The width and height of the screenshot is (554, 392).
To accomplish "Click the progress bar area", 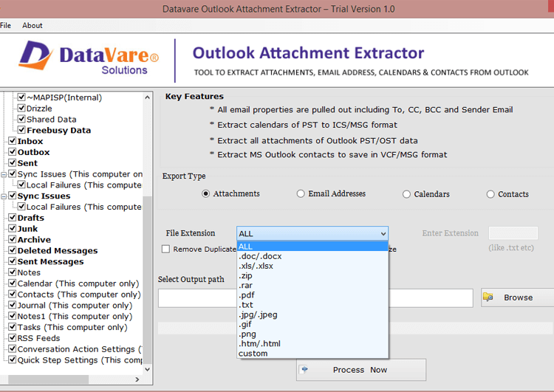I will pyautogui.click(x=355, y=328).
